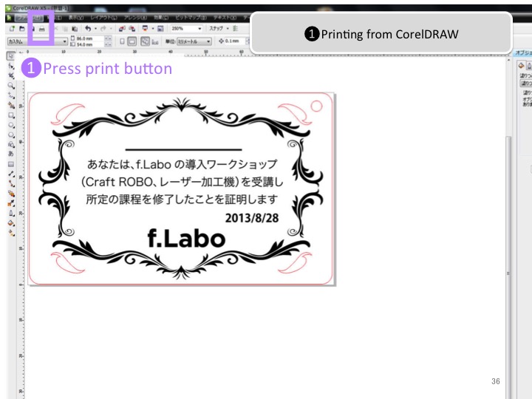
Task: Select the Interactive Fill tool
Action: click(11, 233)
